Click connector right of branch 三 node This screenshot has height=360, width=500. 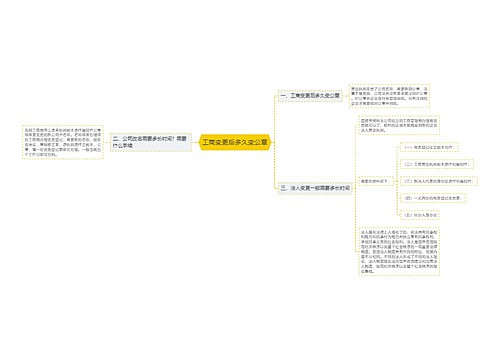[x=355, y=188]
